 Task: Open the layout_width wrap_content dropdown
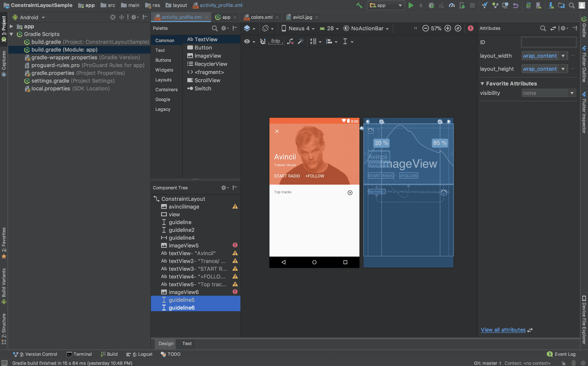coord(563,56)
